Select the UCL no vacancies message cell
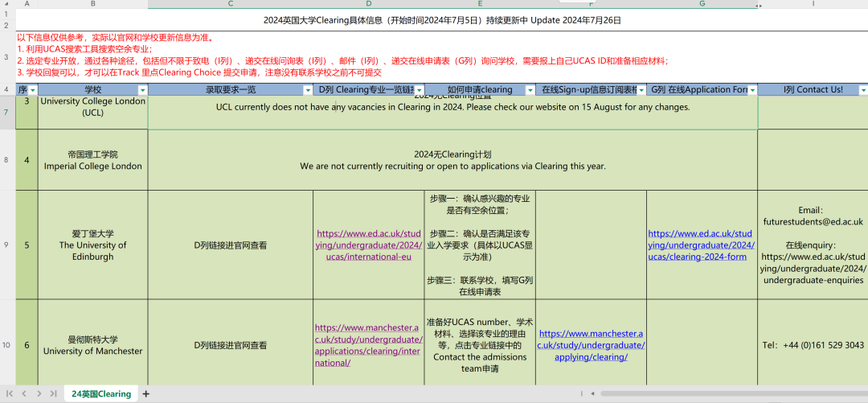 [452, 112]
